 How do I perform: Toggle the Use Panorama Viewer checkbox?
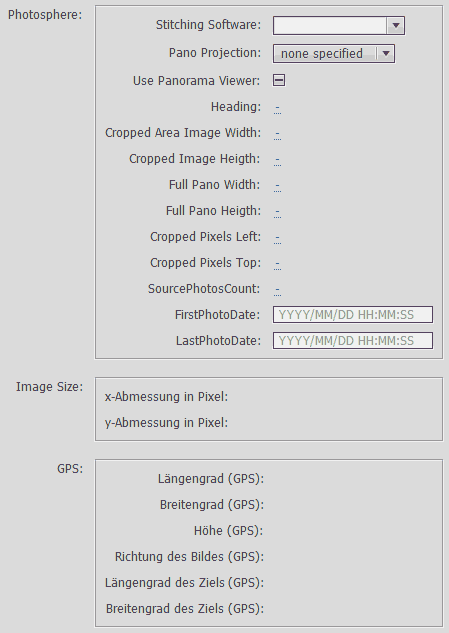279,80
